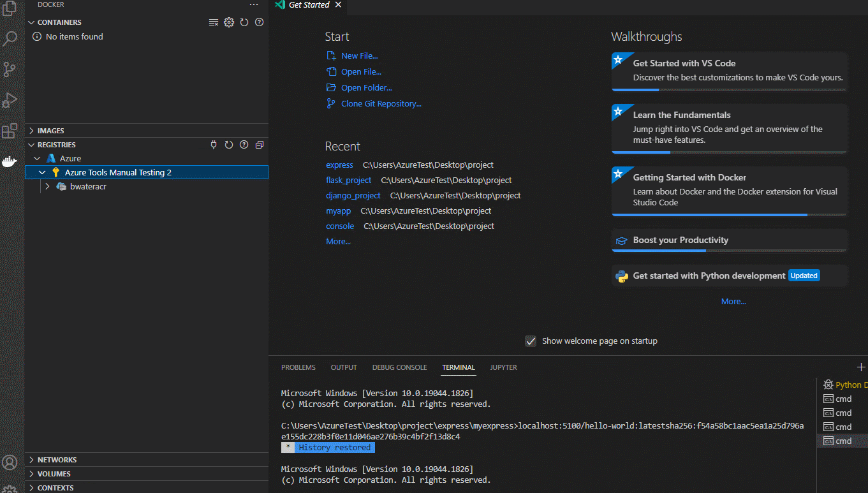Open recent project console
Image resolution: width=868 pixels, height=493 pixels.
pyautogui.click(x=340, y=226)
